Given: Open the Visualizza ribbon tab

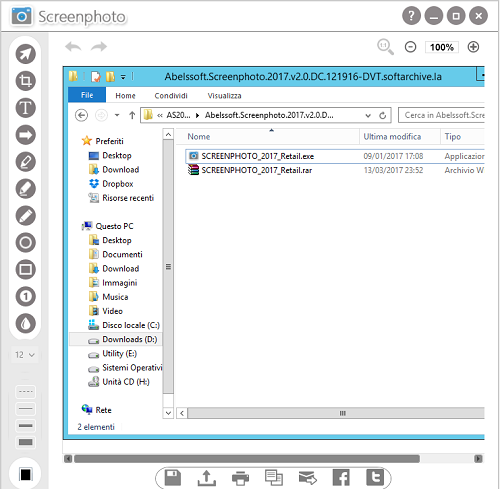Looking at the screenshot, I should click(x=224, y=96).
